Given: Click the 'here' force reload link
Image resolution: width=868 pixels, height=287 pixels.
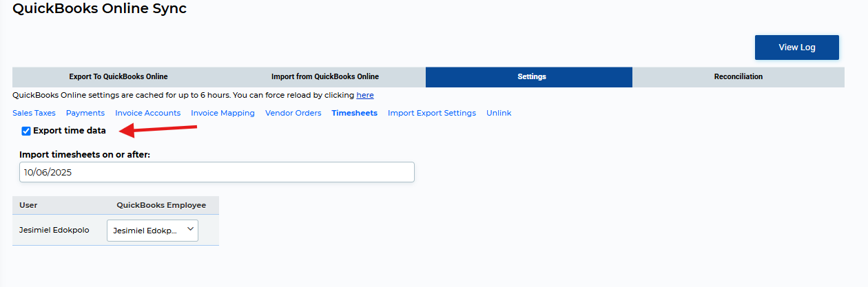Looking at the screenshot, I should click(365, 95).
